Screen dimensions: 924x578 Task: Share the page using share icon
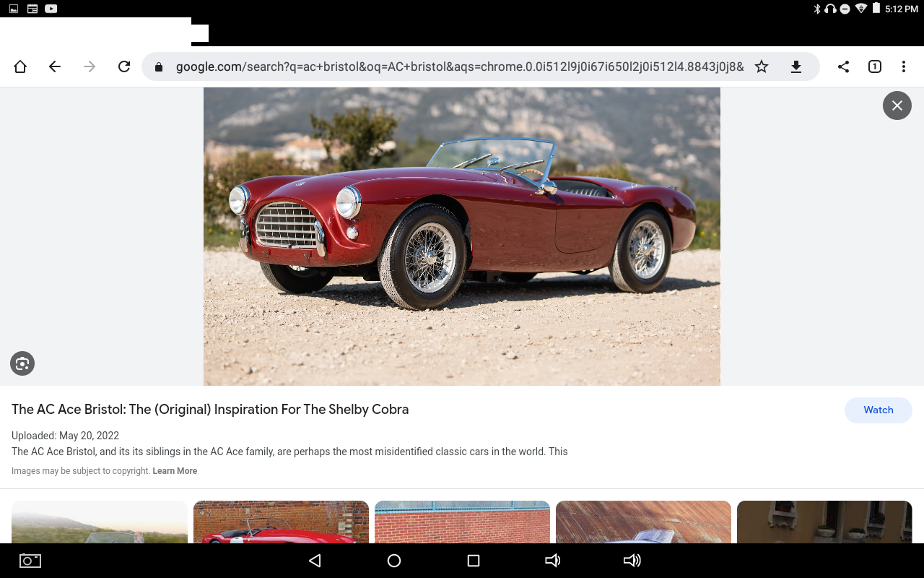click(843, 66)
